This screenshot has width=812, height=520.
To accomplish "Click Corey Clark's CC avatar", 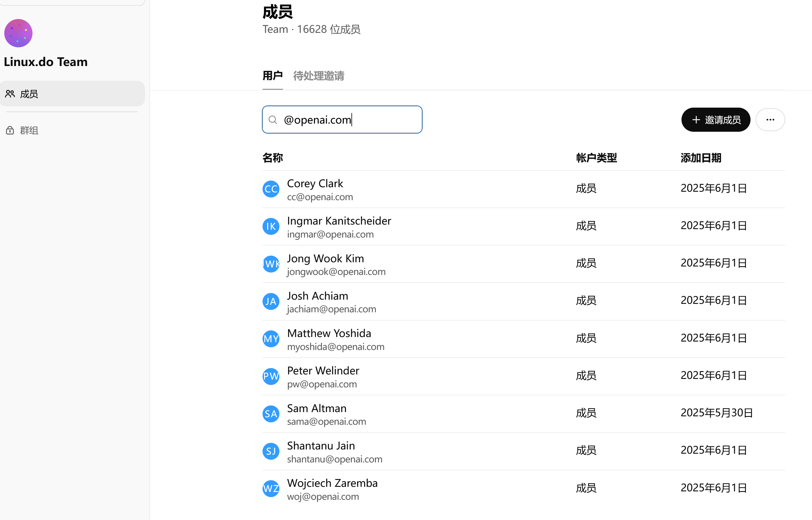I will [x=271, y=189].
